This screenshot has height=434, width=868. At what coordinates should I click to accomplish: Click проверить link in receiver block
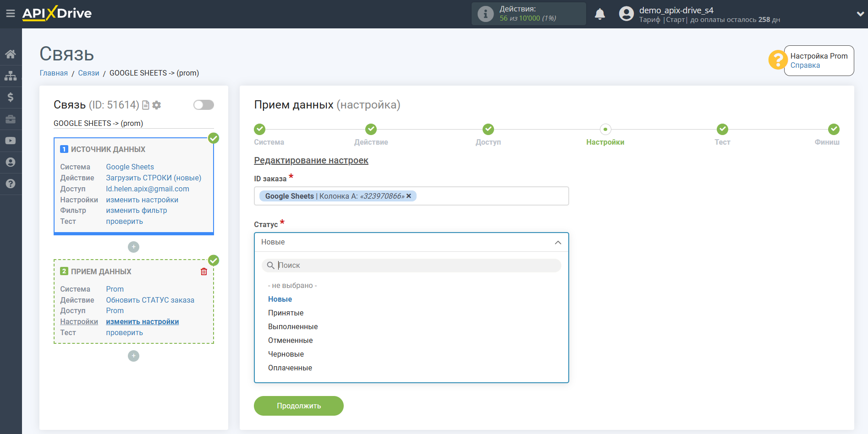(124, 333)
